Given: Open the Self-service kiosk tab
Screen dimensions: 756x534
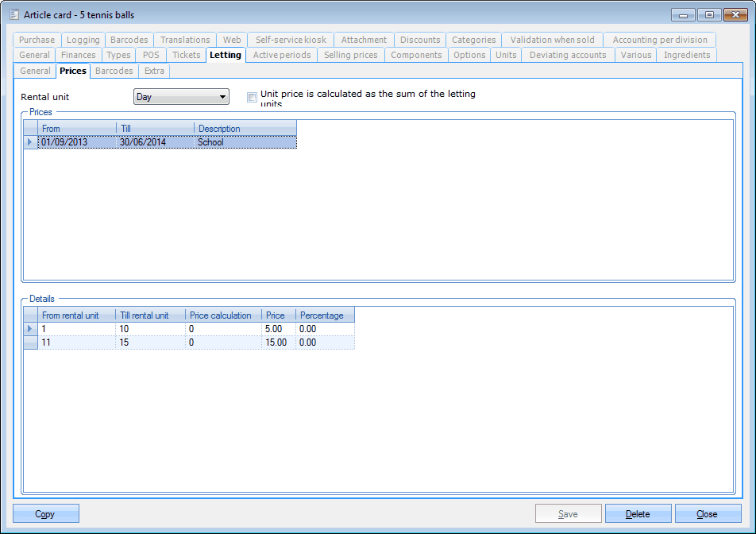Looking at the screenshot, I should coord(290,40).
